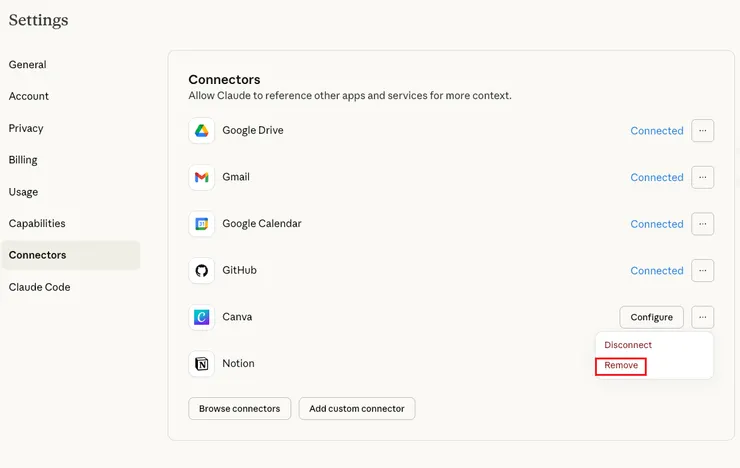
Task: Click Connected status for Google Calendar
Action: pos(656,224)
